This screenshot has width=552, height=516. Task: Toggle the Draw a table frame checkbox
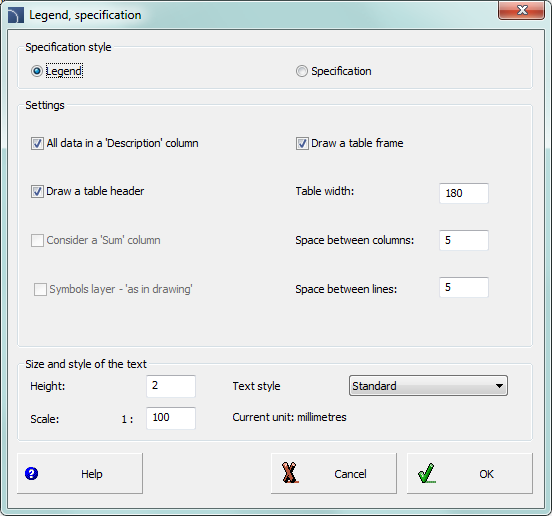pyautogui.click(x=302, y=143)
